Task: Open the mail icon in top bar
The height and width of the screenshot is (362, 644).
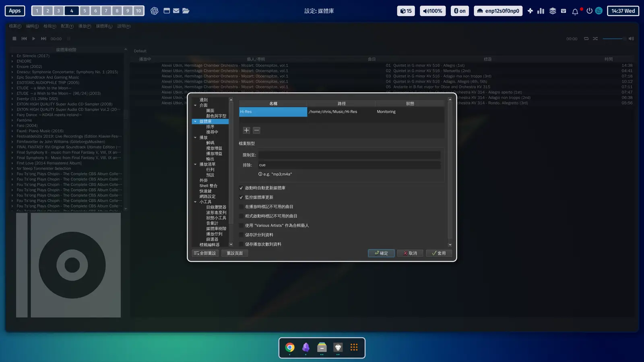Action: [x=176, y=11]
